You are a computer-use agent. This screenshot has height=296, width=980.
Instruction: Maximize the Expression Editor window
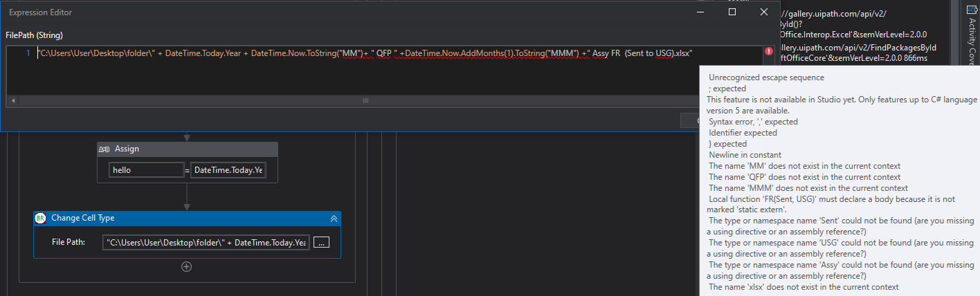[x=732, y=12]
